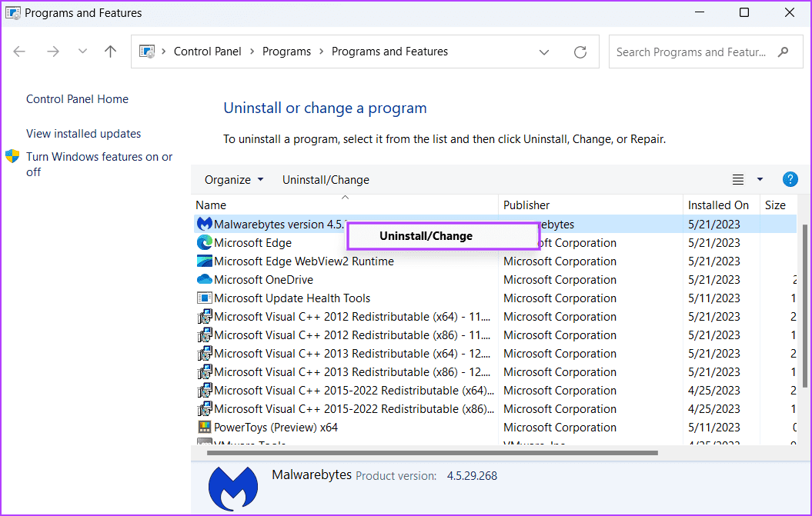Click Microsoft Corporation publisher for OneDrive
The width and height of the screenshot is (812, 516).
(x=560, y=280)
